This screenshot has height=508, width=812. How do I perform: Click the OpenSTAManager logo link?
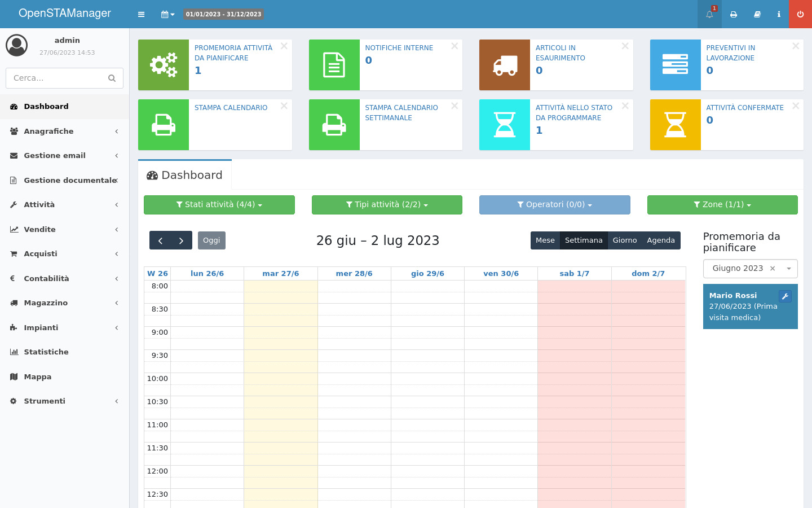coord(65,14)
